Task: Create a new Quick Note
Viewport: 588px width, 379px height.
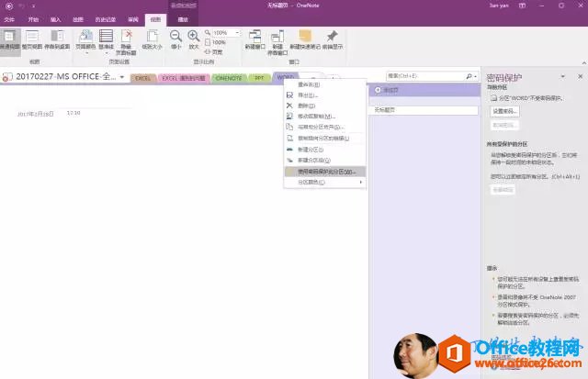Action: coord(305,40)
